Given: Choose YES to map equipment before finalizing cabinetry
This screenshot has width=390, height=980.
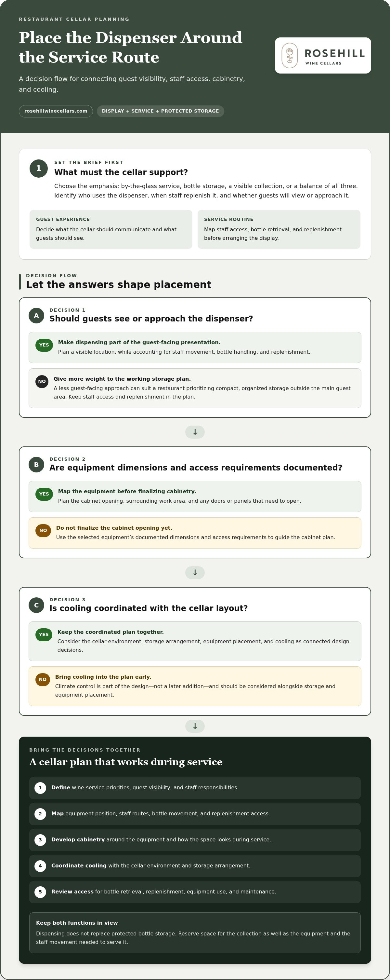Looking at the screenshot, I should pos(44,494).
